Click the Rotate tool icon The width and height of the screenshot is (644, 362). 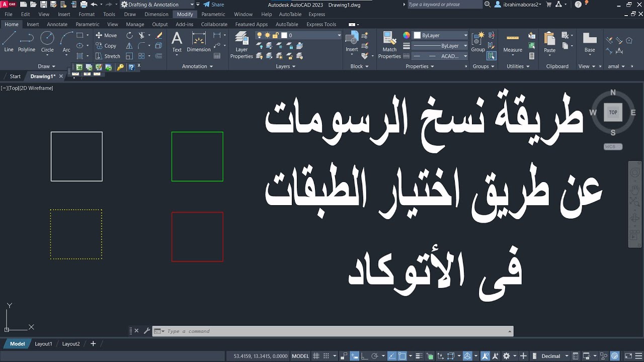point(129,35)
